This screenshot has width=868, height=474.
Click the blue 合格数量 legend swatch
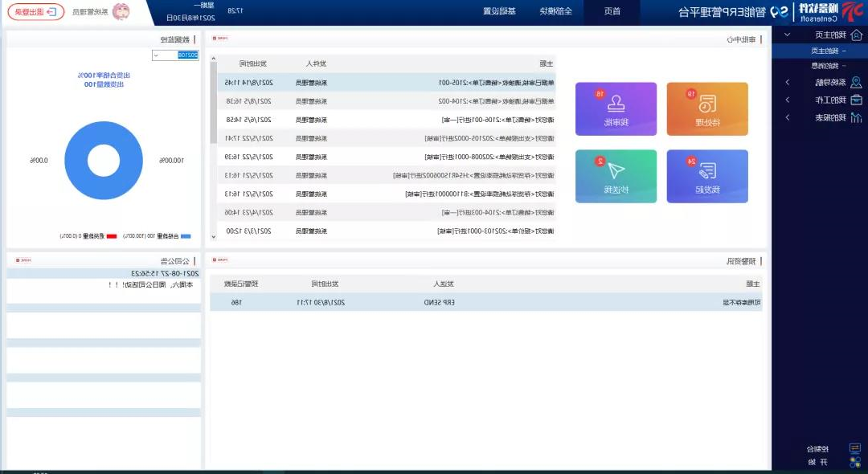(186, 236)
